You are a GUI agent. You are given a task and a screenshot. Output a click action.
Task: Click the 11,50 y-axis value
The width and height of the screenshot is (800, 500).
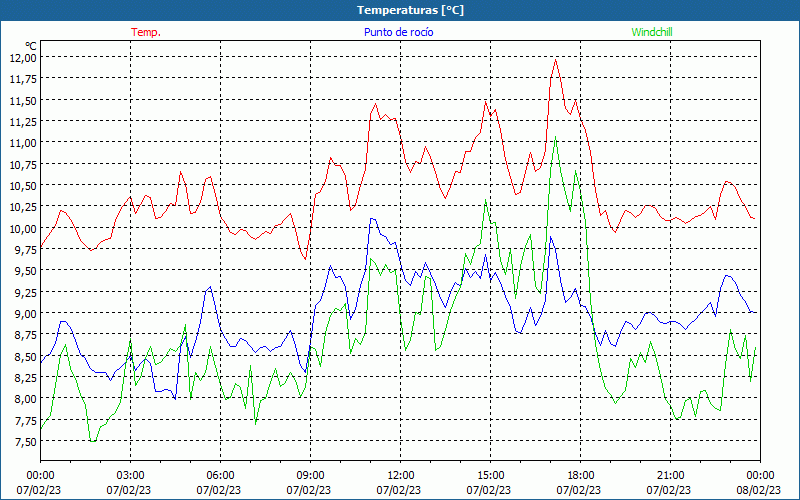pos(23,101)
